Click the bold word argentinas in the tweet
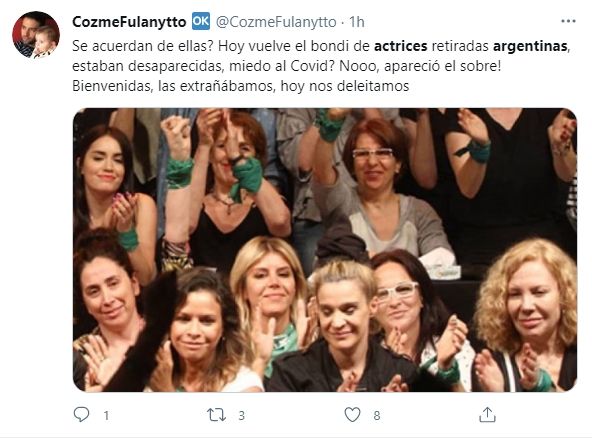 click(x=530, y=46)
